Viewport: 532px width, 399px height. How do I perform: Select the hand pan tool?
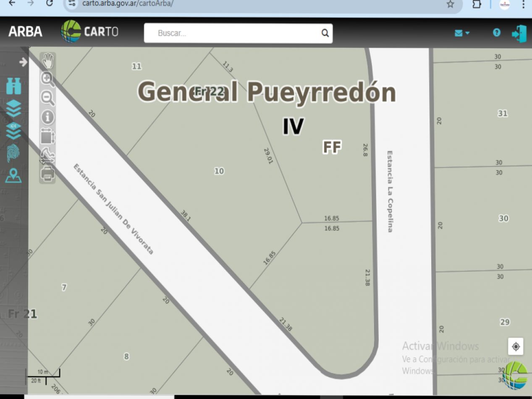(48, 61)
